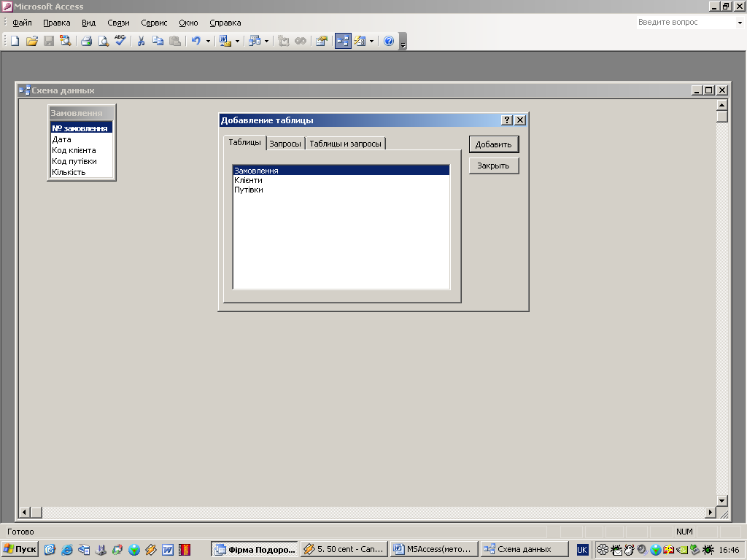Switch to 5. 50 cent taskbar item
The image size is (747, 560).
pos(344,549)
